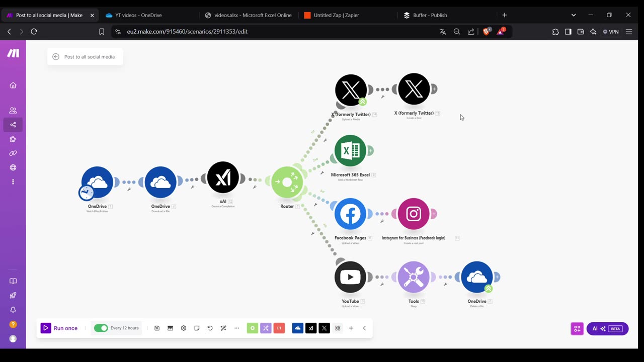Select OneDrive Delete a file module
This screenshot has width=644, height=362.
click(477, 277)
